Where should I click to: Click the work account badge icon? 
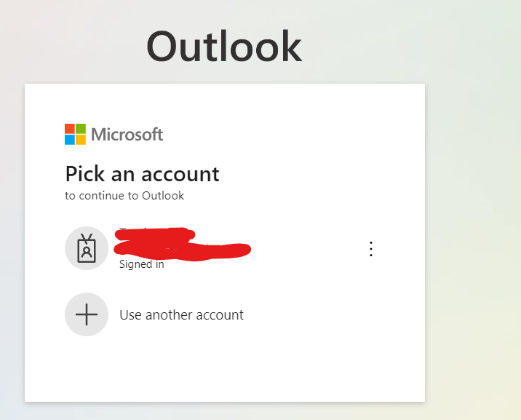[x=87, y=248]
